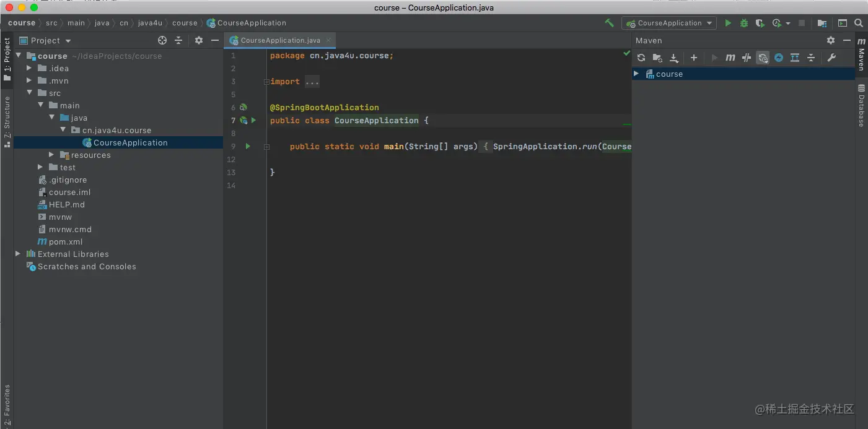
Task: Open the Favorites tool window tab
Action: pyautogui.click(x=7, y=405)
